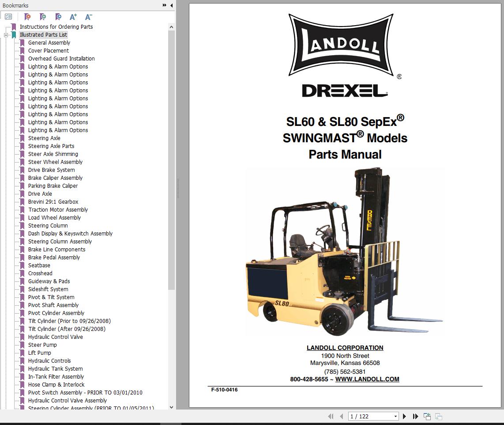Screen dimensions: 504x425
Task: Advance to the next page arrow
Action: [405, 416]
